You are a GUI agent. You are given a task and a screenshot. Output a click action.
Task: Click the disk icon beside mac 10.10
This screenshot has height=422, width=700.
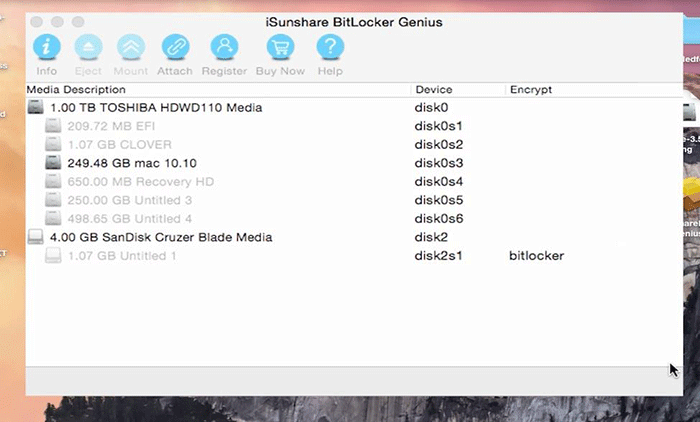[x=53, y=163]
